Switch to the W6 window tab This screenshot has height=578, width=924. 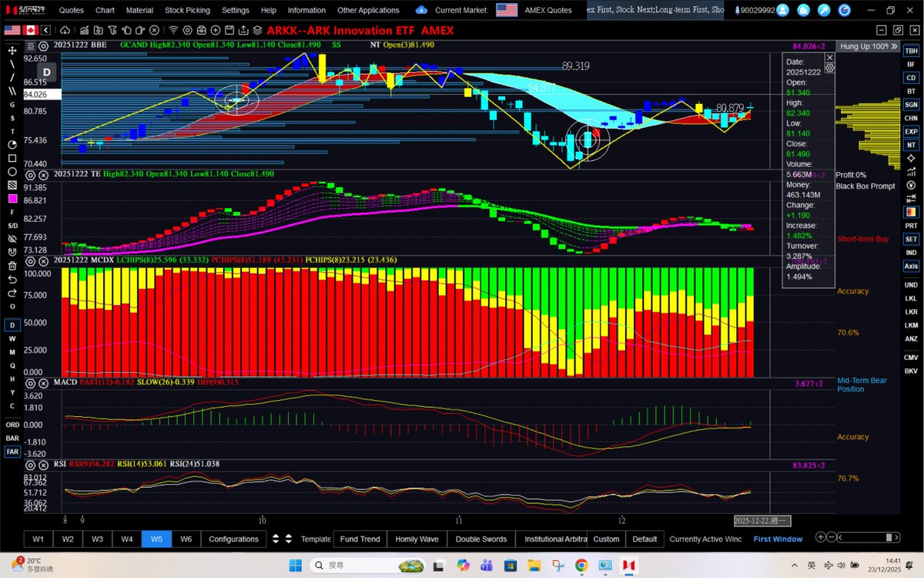coord(186,539)
